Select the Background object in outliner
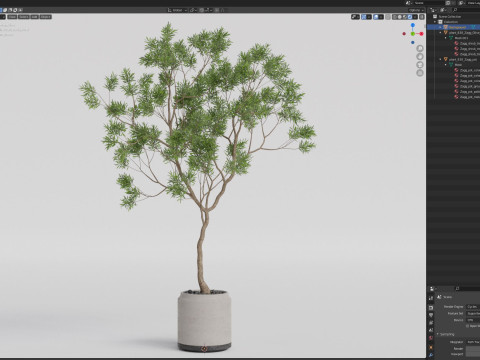The image size is (480, 360). coord(453,27)
